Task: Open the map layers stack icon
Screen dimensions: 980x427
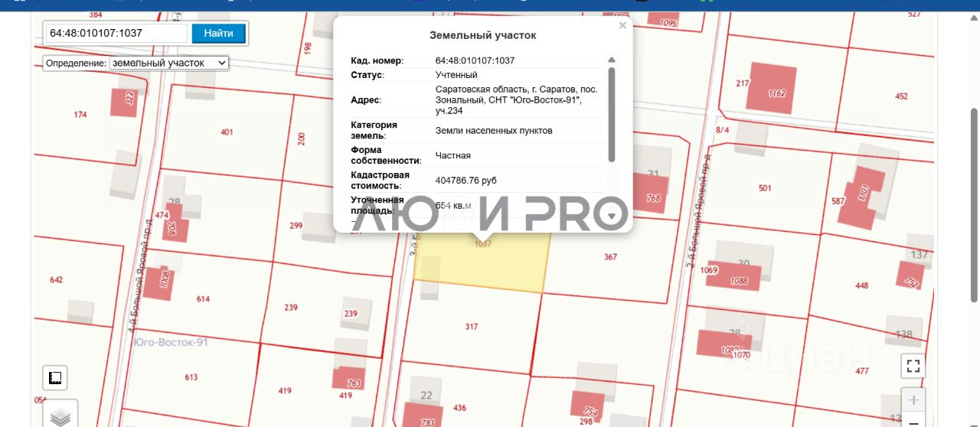Action: (x=60, y=416)
